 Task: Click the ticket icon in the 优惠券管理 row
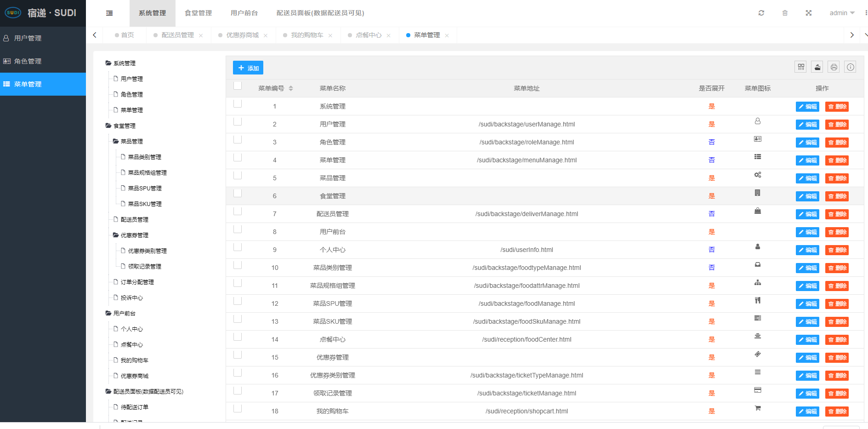click(x=758, y=354)
